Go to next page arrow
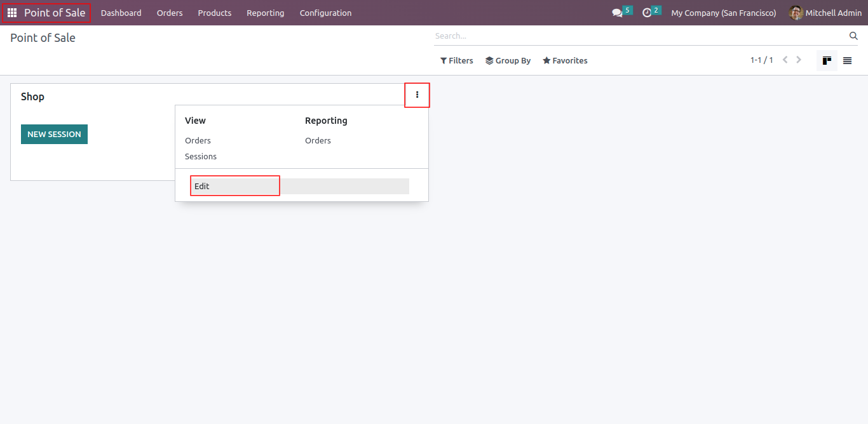This screenshot has height=424, width=868. pos(799,60)
